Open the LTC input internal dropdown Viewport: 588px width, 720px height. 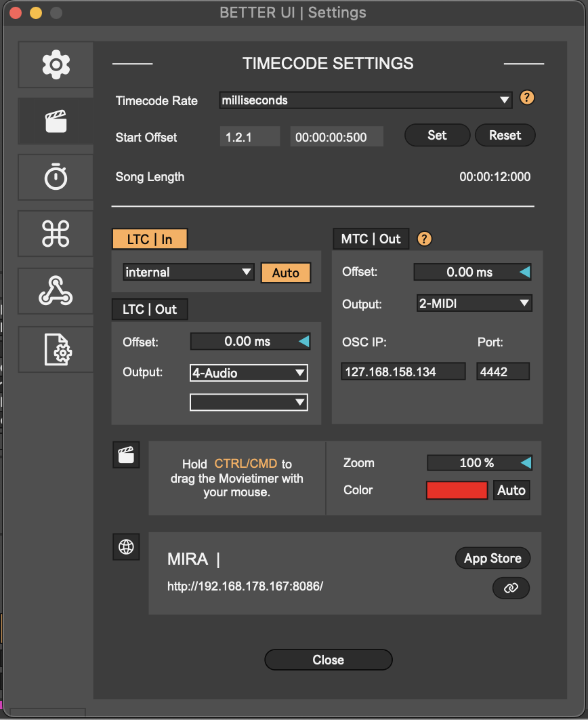[188, 273]
